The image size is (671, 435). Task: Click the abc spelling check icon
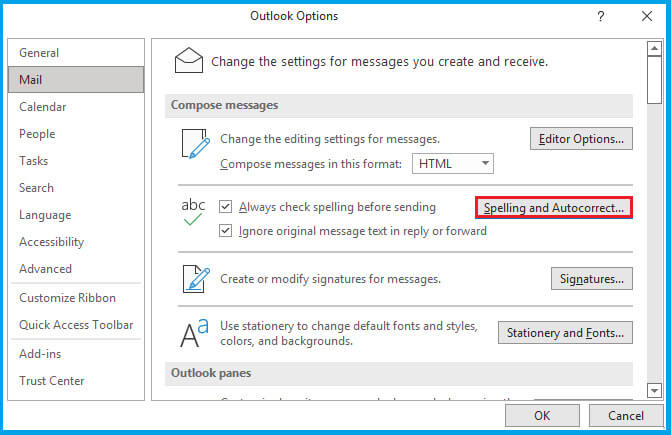[x=193, y=211]
